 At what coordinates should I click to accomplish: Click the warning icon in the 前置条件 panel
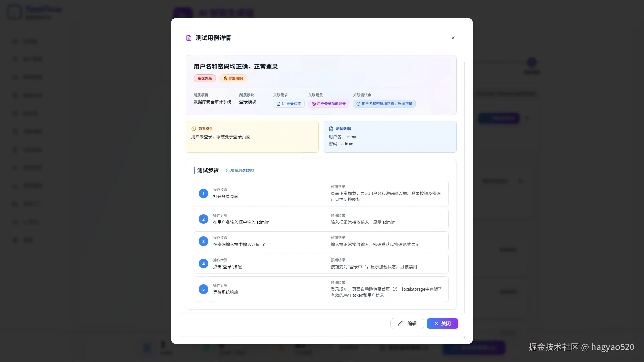coord(193,129)
